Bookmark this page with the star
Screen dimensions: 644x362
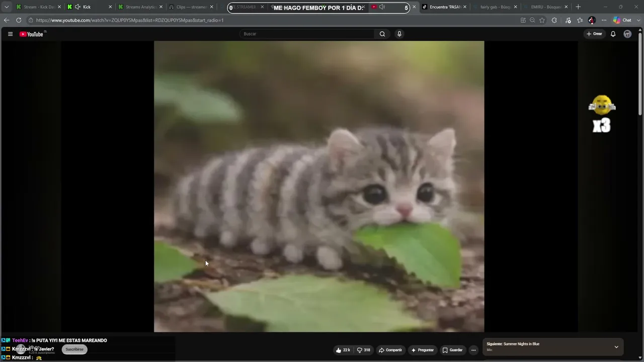(x=542, y=20)
